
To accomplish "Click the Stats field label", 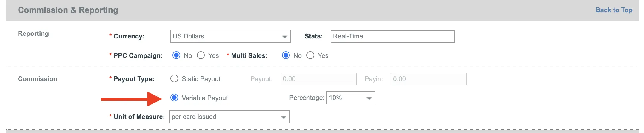I will tap(313, 36).
